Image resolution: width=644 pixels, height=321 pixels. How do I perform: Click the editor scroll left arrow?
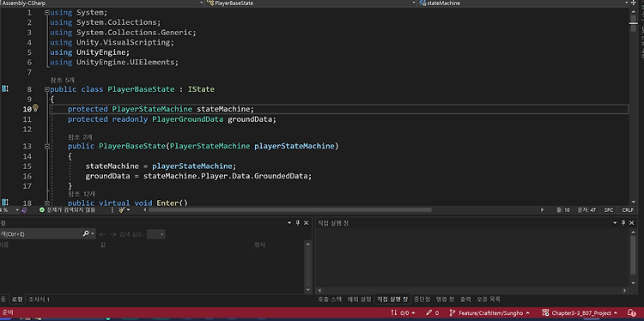click(144, 209)
